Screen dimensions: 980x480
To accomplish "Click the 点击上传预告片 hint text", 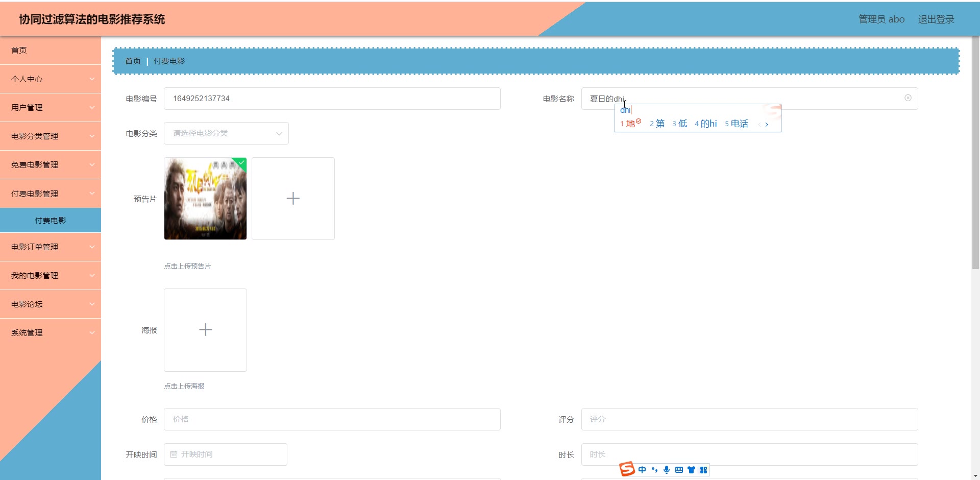I will (x=187, y=266).
